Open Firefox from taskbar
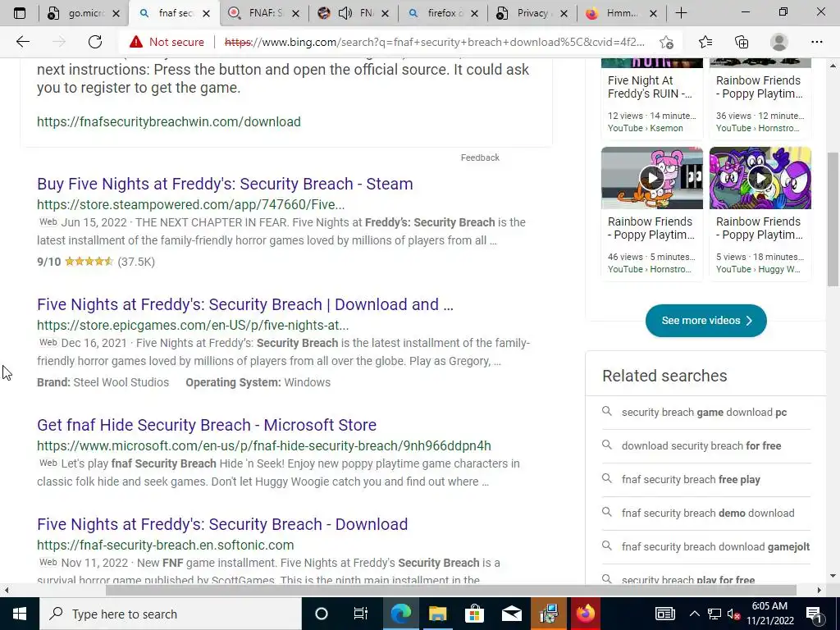840x630 pixels. point(586,614)
